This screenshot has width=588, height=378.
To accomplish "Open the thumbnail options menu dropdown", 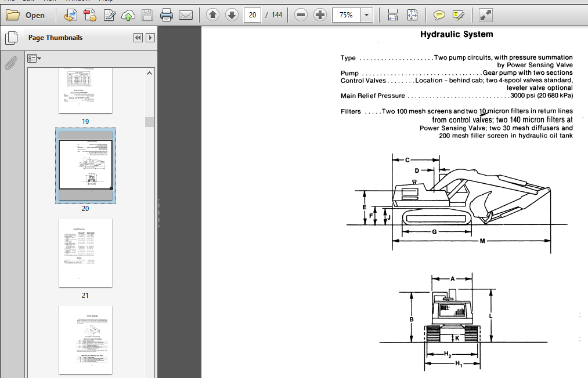I will [34, 59].
